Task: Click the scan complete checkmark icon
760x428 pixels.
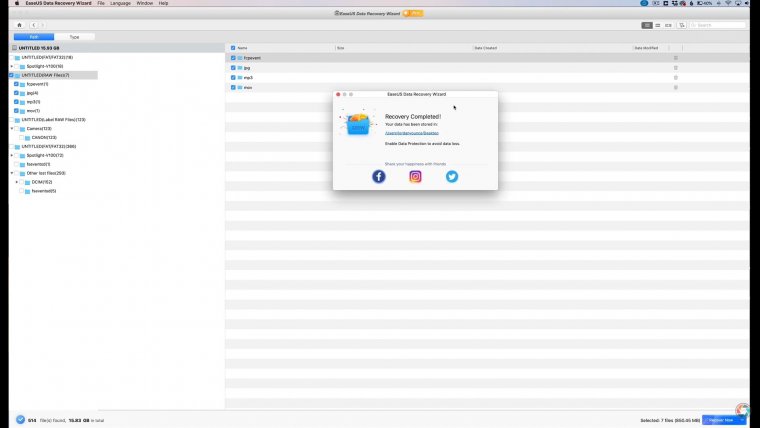Action: coord(20,420)
